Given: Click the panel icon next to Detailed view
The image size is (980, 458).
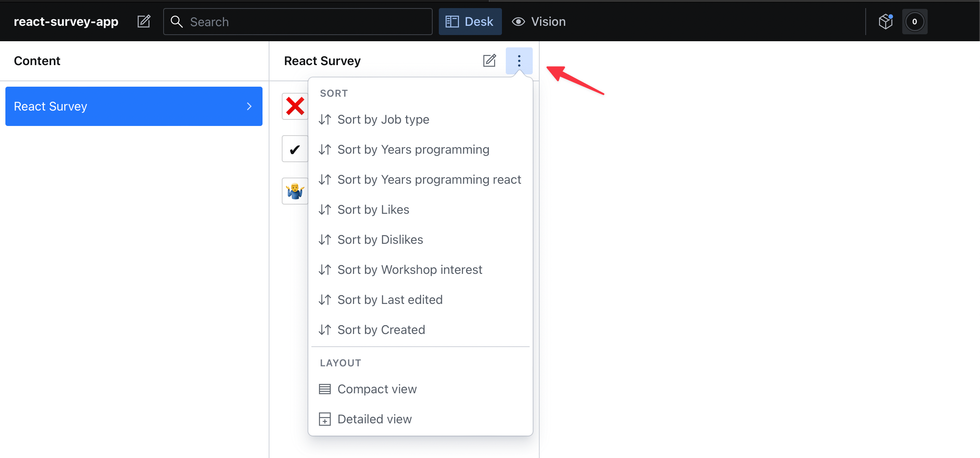Looking at the screenshot, I should click(325, 419).
